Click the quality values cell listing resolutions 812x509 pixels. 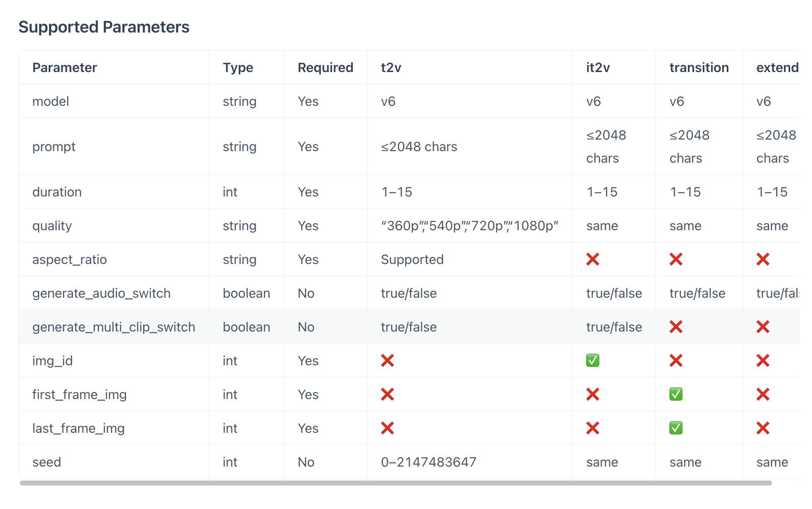469,226
